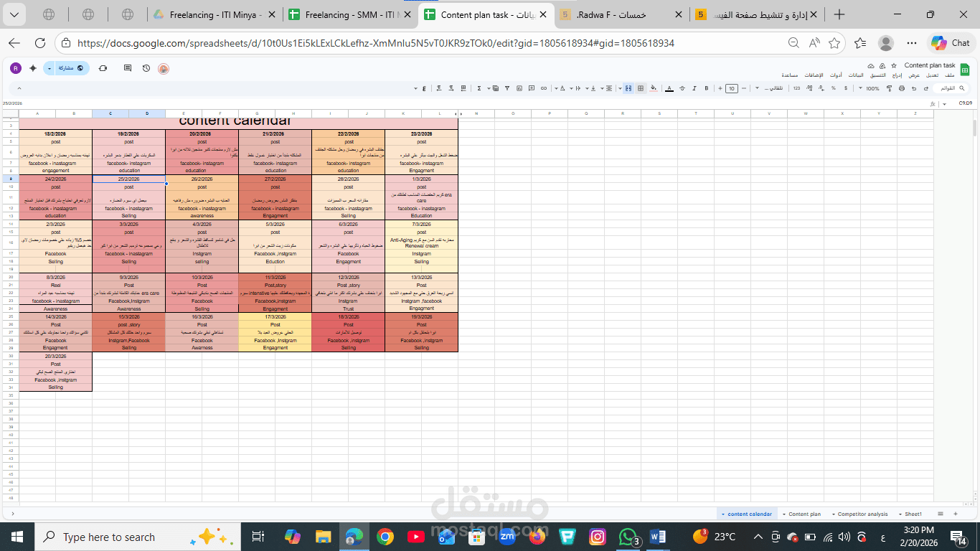This screenshot has width=980, height=551.
Task: Open the all sheets list icon
Action: (942, 514)
